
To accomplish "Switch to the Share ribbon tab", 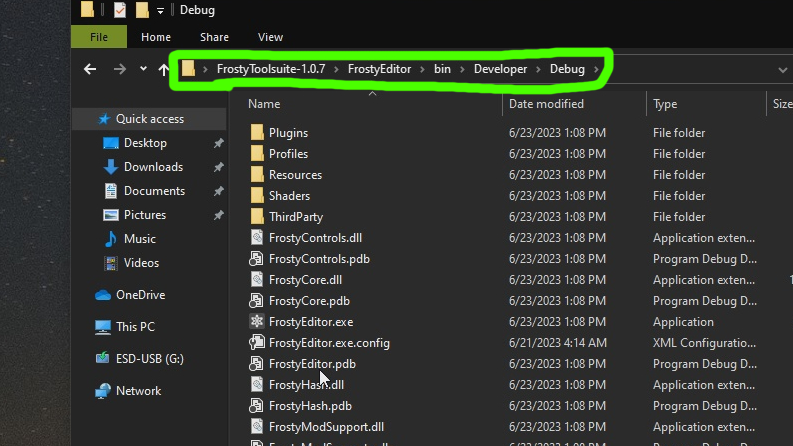I will coord(214,37).
